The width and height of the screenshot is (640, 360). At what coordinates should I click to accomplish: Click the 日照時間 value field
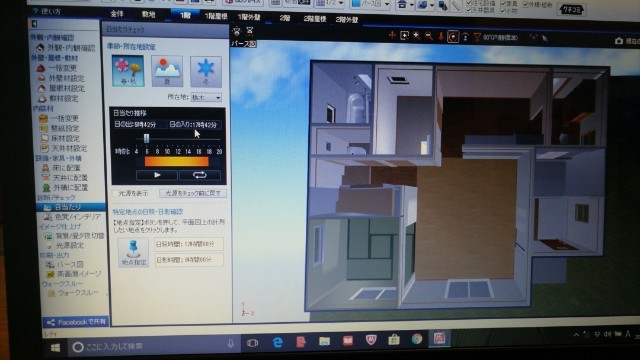189,244
